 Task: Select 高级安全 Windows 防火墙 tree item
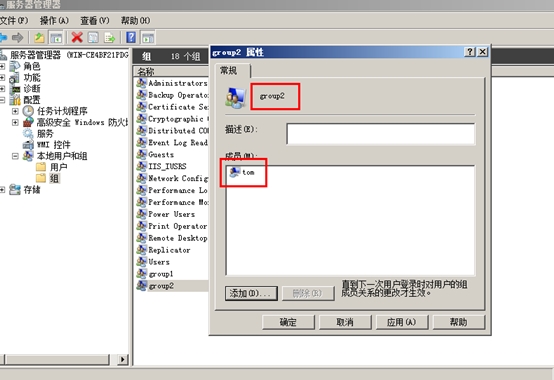82,123
